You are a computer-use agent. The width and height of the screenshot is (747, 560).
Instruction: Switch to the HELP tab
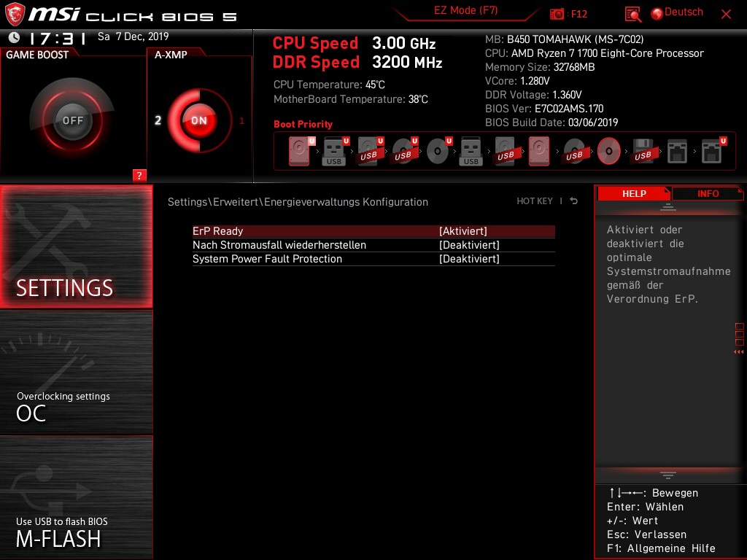[x=634, y=194]
